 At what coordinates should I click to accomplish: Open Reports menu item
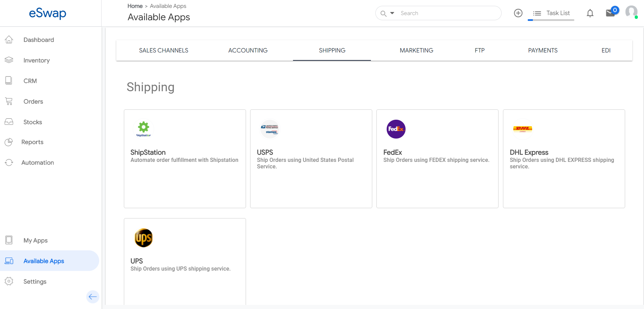[32, 142]
